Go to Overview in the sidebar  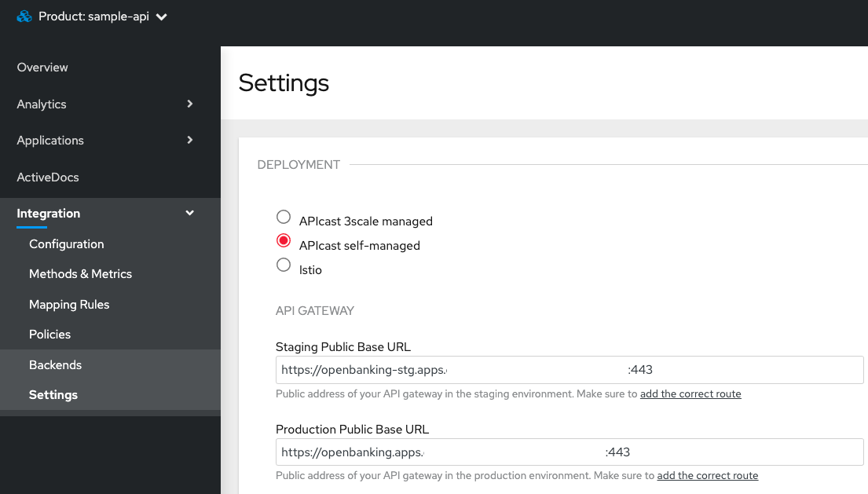[x=42, y=68]
